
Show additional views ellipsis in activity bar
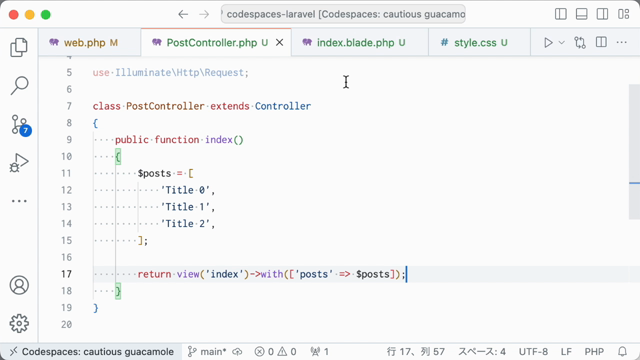pyautogui.click(x=19, y=201)
